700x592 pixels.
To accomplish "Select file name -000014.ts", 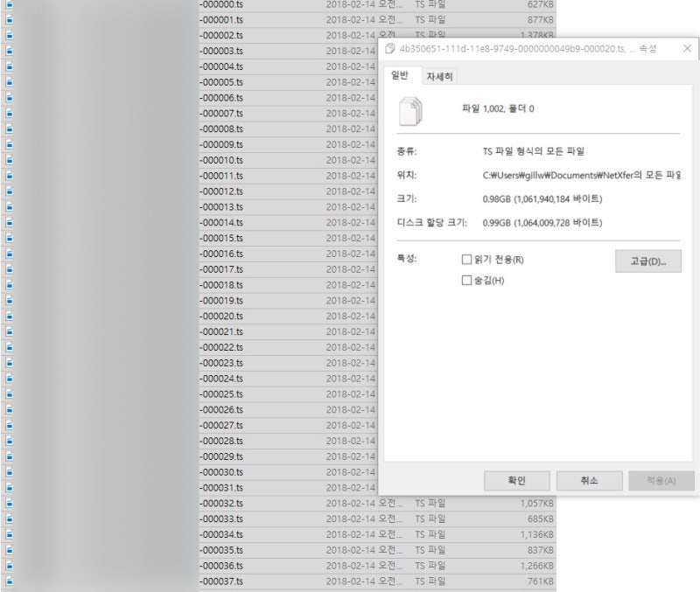I will point(221,223).
